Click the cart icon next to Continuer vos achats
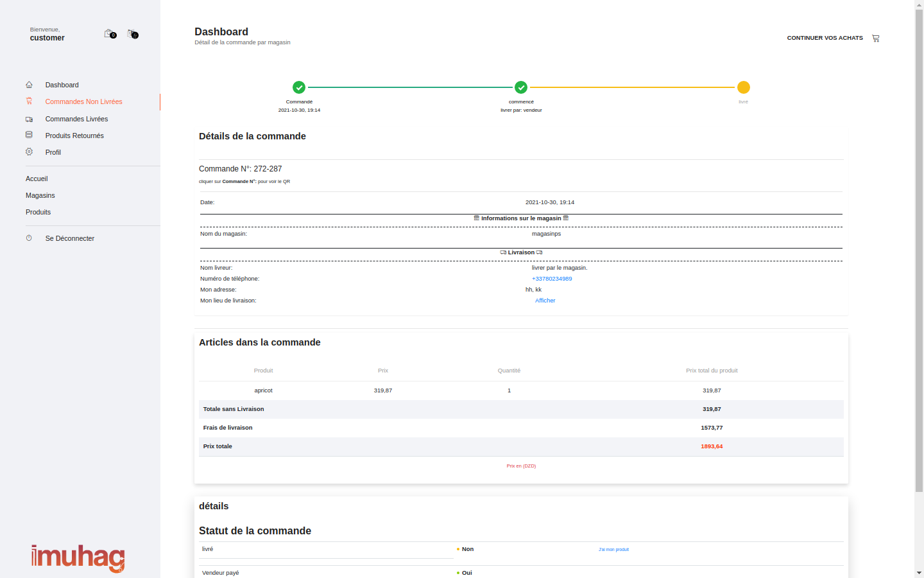924x578 pixels. (876, 38)
